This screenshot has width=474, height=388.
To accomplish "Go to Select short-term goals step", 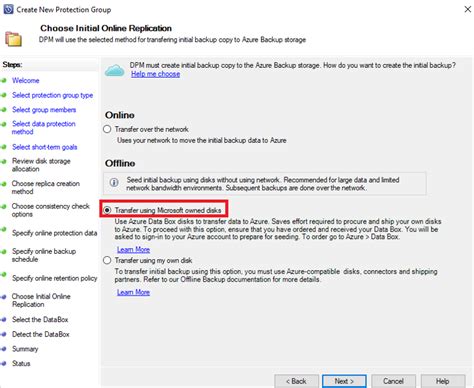I will [x=45, y=147].
